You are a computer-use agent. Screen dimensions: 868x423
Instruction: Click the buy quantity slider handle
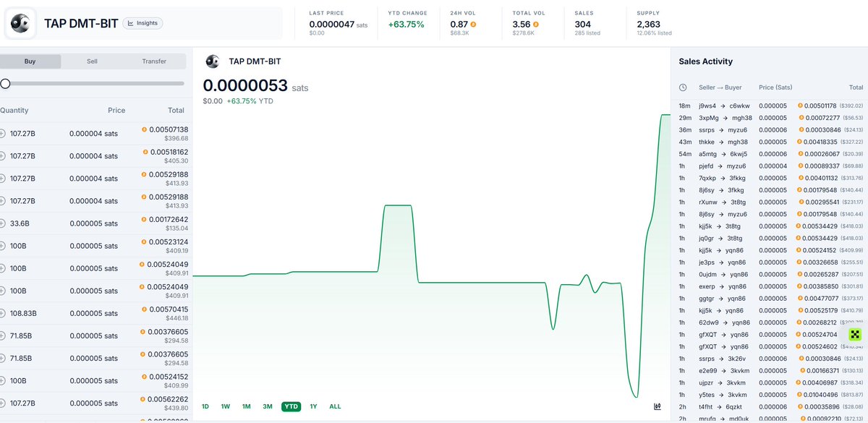click(x=5, y=84)
